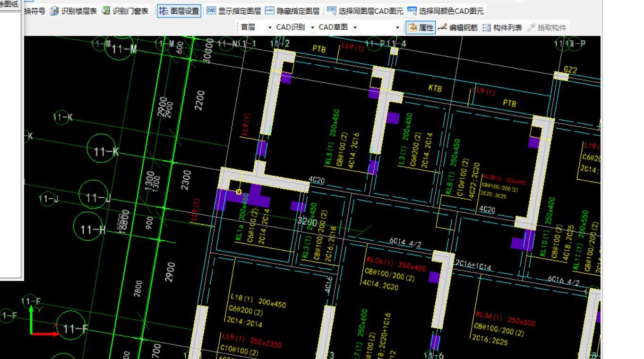Click rotated beam label 'KL8 (1) 250x450'

click(453, 167)
